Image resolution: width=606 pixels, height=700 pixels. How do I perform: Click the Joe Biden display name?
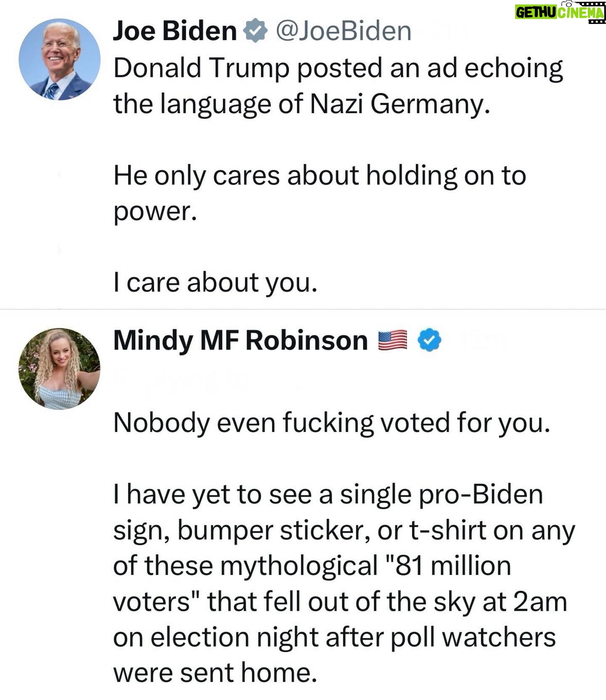tap(175, 31)
